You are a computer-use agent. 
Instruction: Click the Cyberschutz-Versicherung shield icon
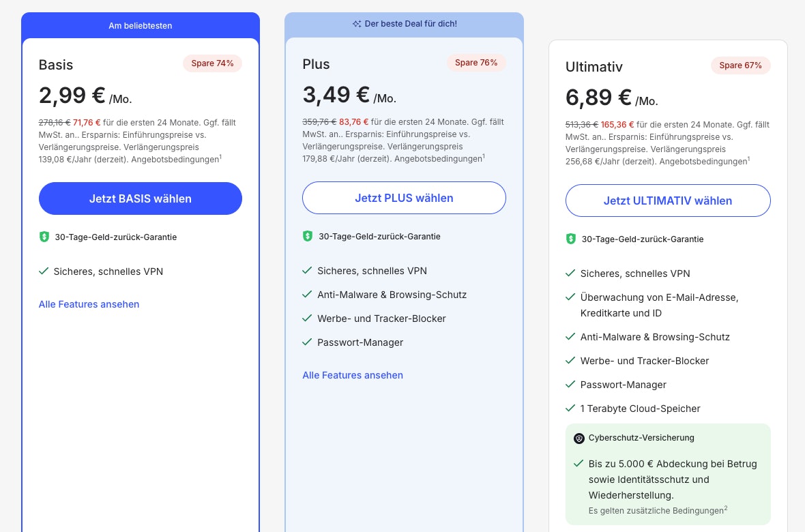(x=579, y=438)
